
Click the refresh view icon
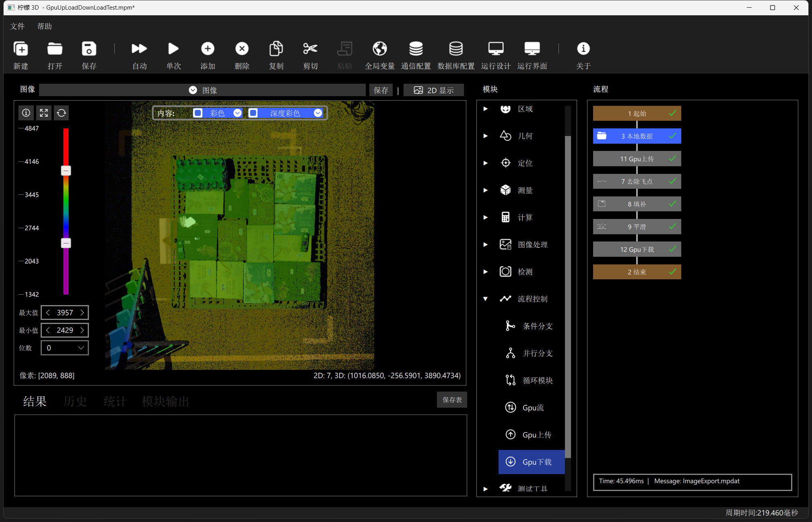(x=62, y=113)
